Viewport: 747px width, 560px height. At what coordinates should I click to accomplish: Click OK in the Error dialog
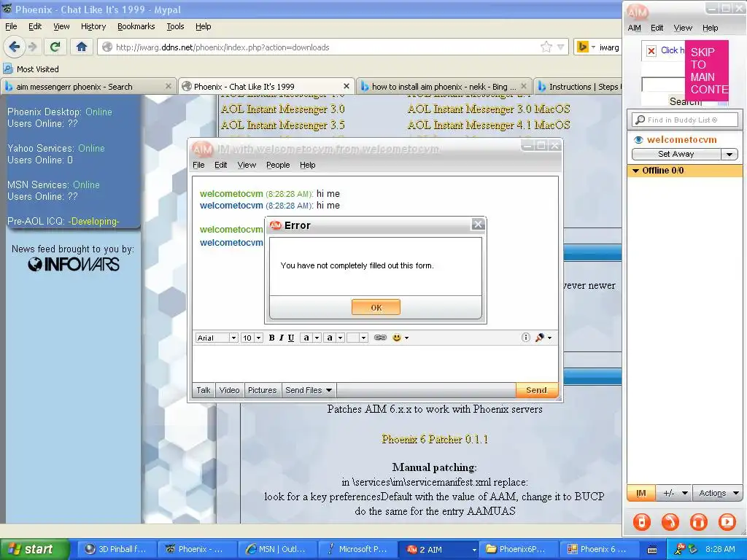tap(376, 308)
